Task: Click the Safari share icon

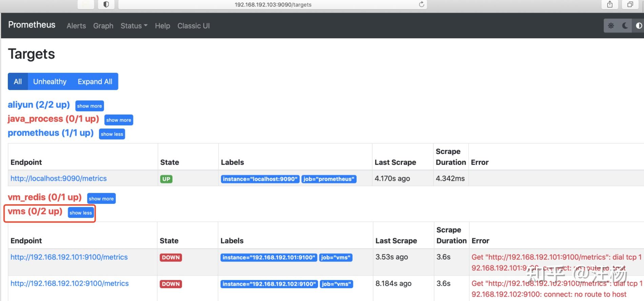Action: tap(610, 4)
